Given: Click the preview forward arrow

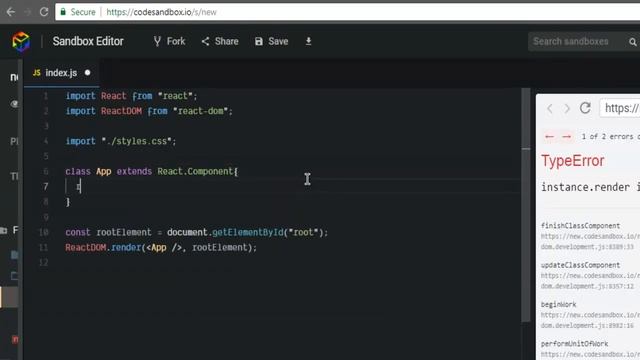Looking at the screenshot, I should pos(567,108).
